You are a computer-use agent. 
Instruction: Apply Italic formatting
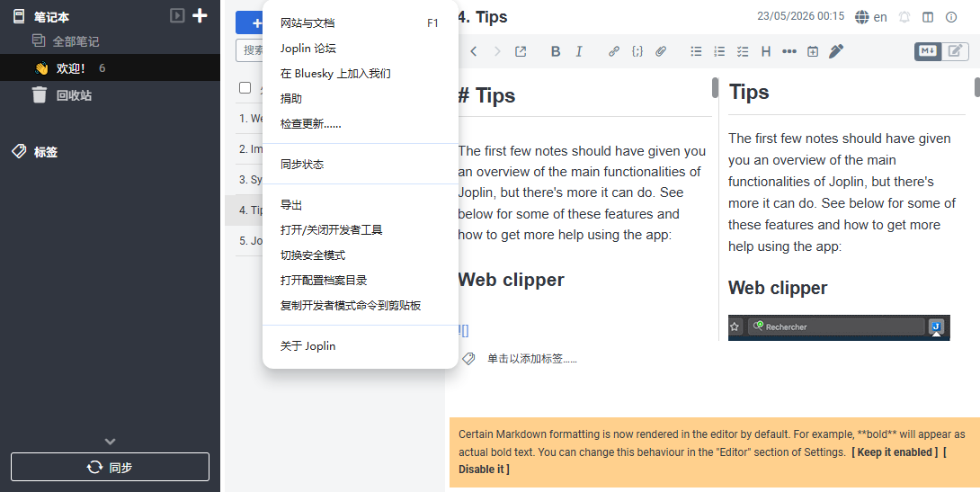(x=579, y=51)
